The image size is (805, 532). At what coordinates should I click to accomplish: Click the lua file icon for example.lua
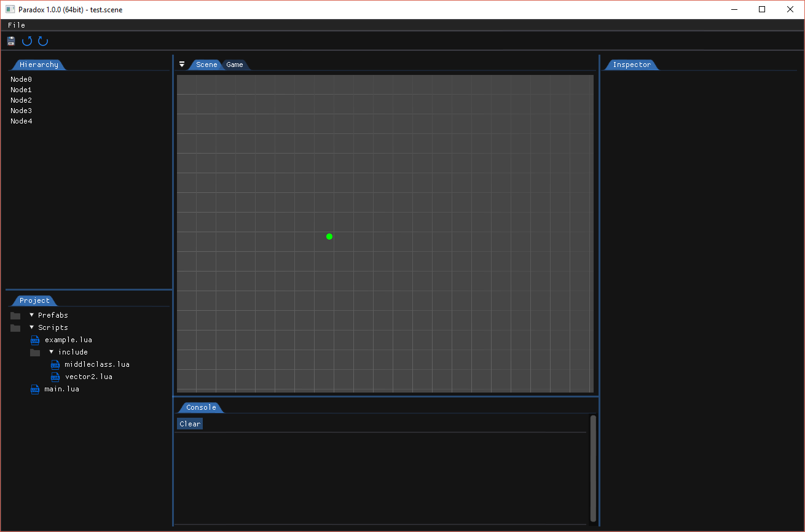point(35,340)
